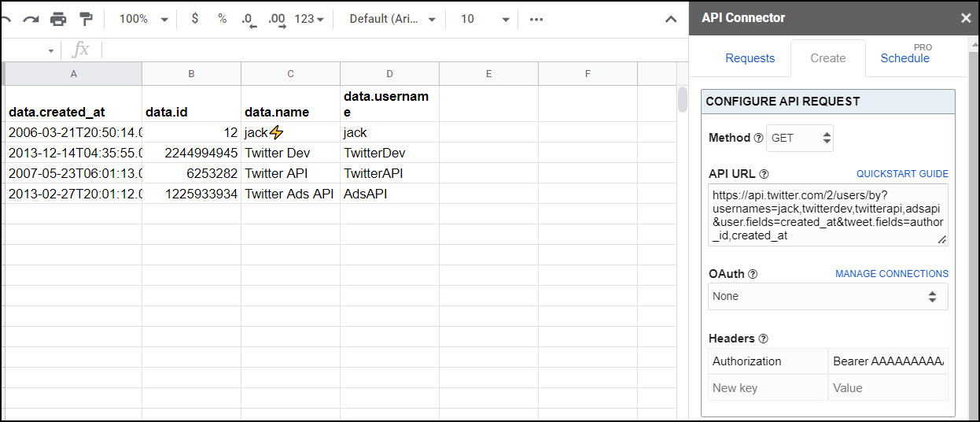The height and width of the screenshot is (422, 980).
Task: Close the API Connector sidebar
Action: click(966, 18)
